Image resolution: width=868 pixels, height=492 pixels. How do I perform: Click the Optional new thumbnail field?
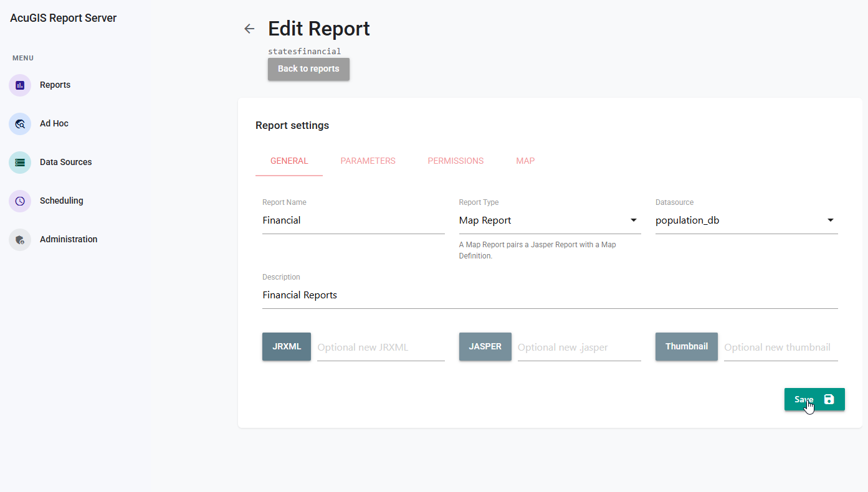(781, 348)
